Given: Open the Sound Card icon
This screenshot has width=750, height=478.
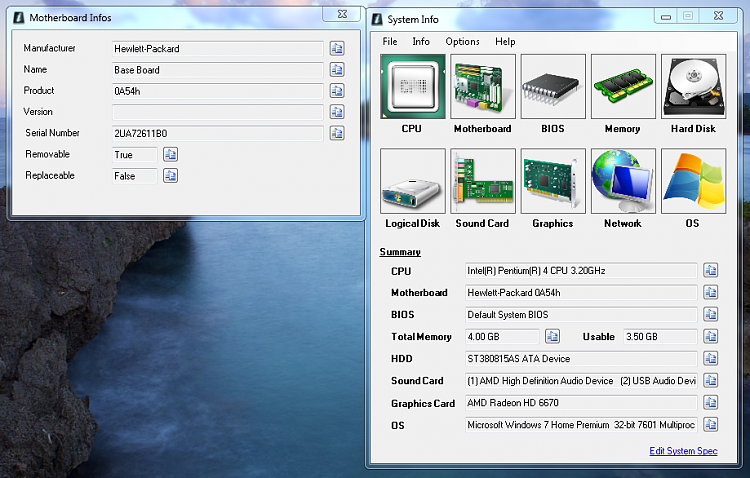Looking at the screenshot, I should pyautogui.click(x=483, y=181).
